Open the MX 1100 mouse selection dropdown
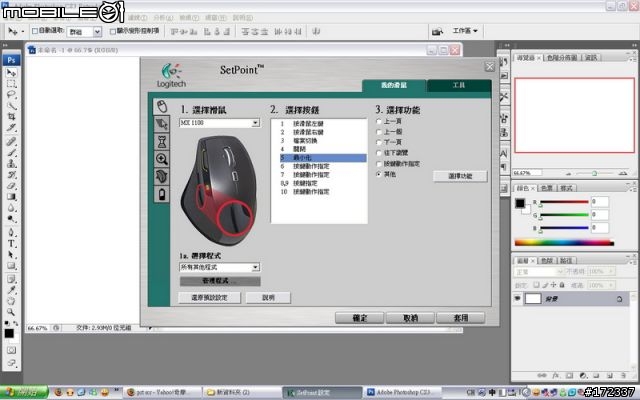Image resolution: width=640 pixels, height=400 pixels. pyautogui.click(x=256, y=123)
